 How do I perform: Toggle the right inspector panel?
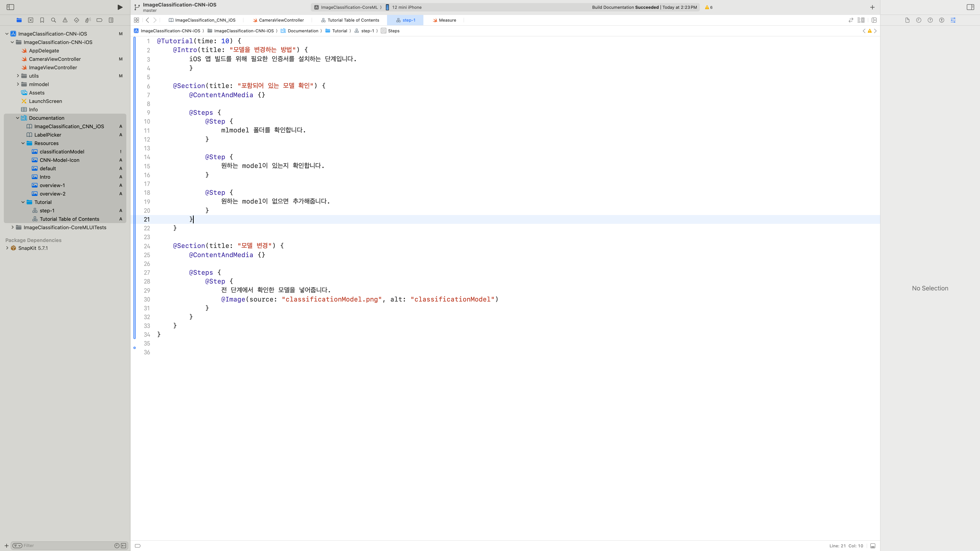point(970,7)
